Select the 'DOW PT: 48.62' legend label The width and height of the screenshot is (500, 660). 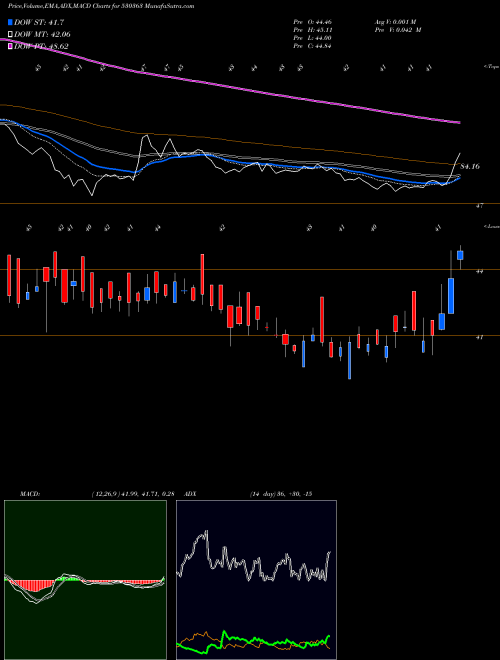[41, 47]
